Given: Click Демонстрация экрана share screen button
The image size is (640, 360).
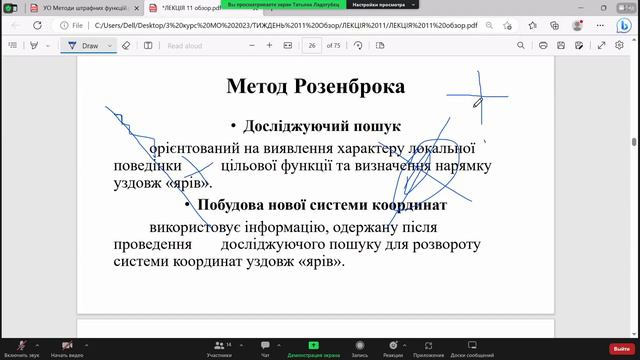Looking at the screenshot, I should pos(313,349).
